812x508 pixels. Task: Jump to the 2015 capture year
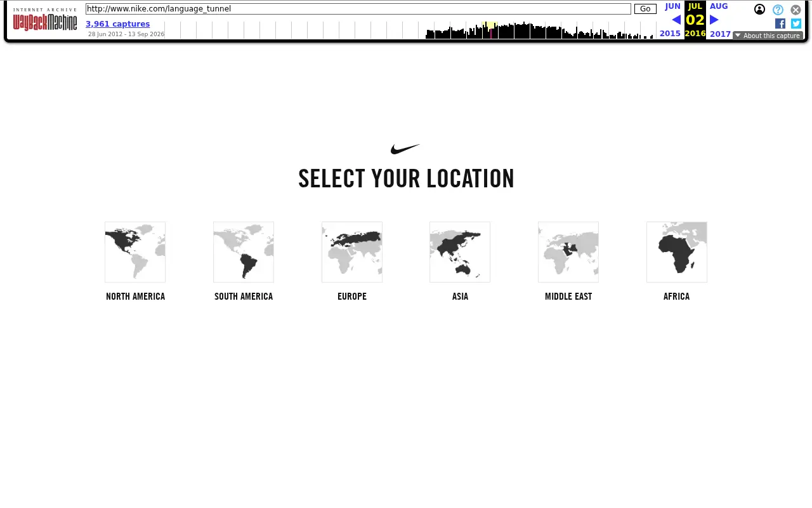coord(670,34)
